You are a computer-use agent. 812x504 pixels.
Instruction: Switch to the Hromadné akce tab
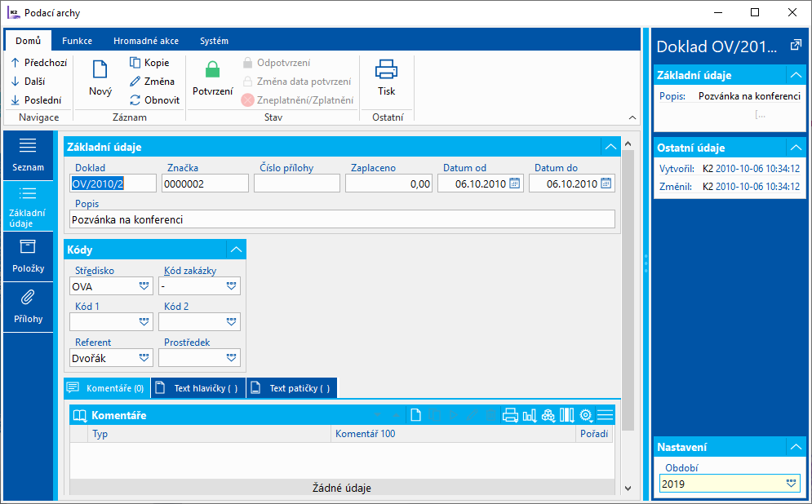tap(146, 40)
